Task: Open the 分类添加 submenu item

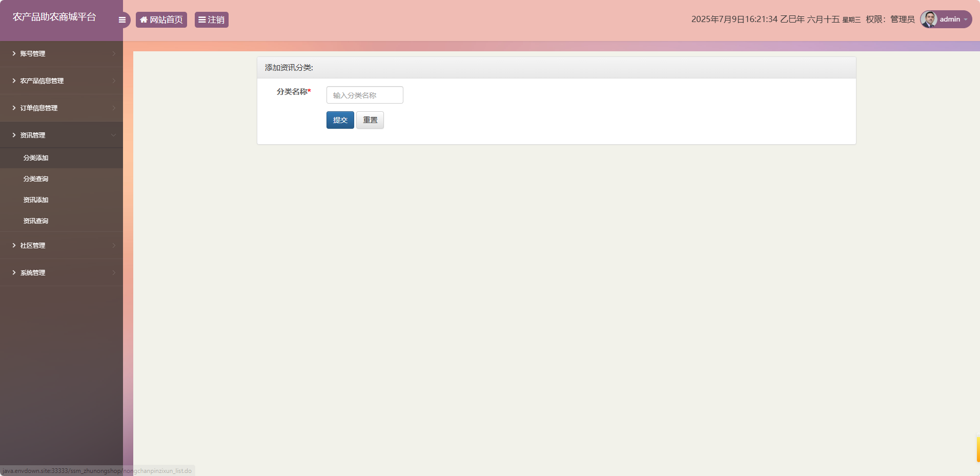Action: click(62, 158)
